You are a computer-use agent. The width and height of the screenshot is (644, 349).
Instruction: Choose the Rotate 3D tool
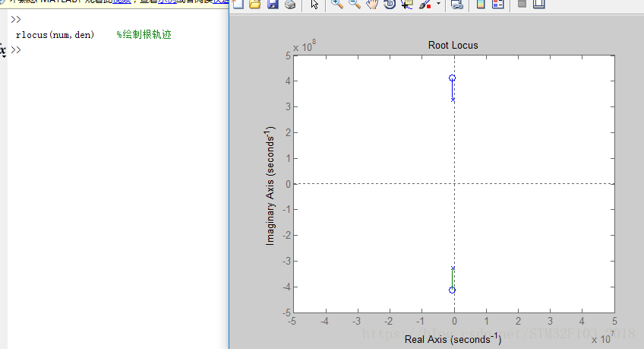[x=390, y=4]
